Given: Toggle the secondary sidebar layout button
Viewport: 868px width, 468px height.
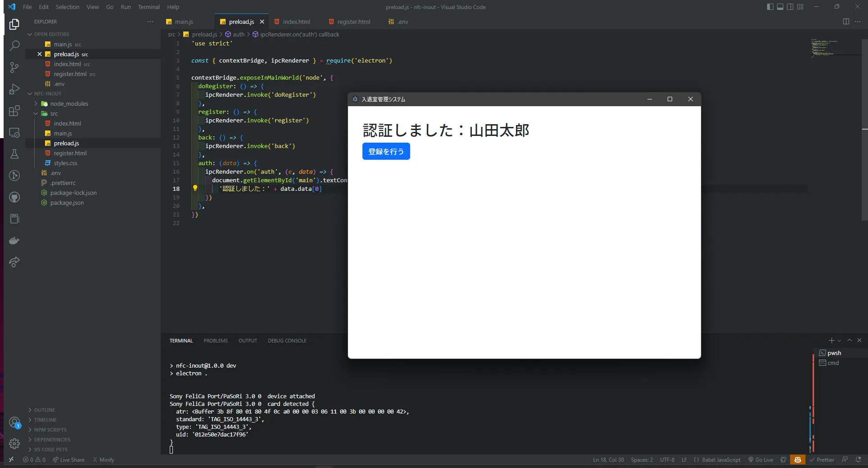Looking at the screenshot, I should [790, 7].
